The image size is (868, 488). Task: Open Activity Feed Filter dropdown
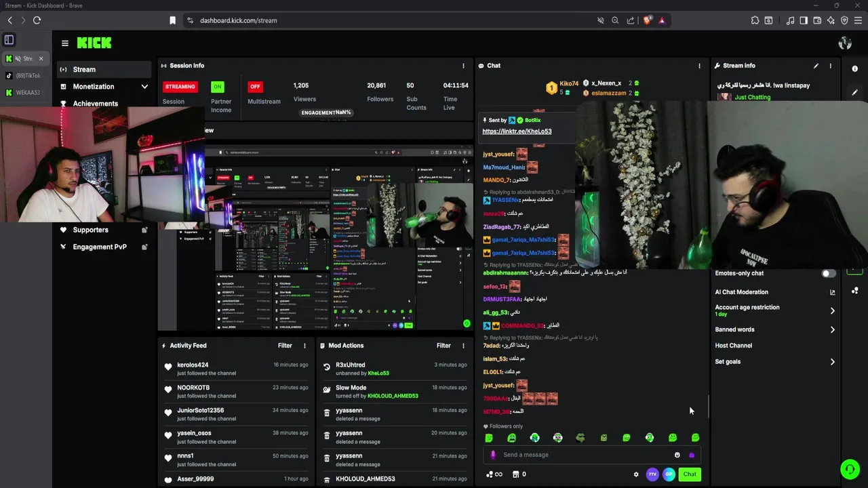click(x=285, y=346)
